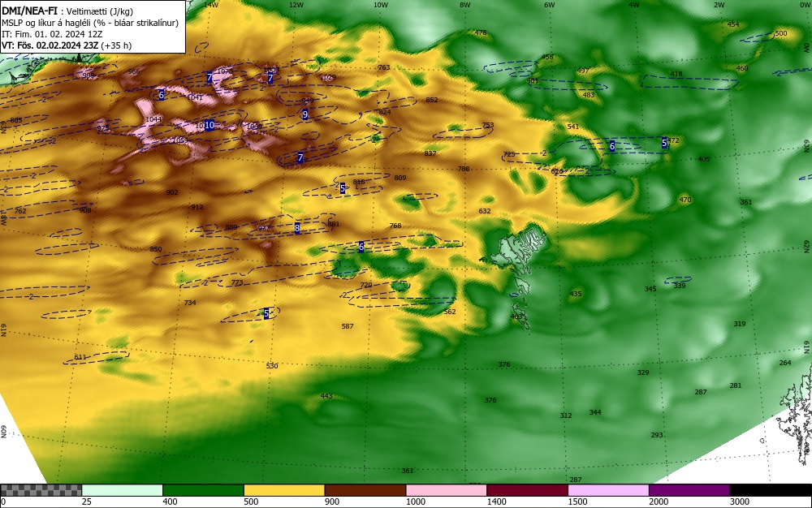Click the map value 293

click(657, 434)
